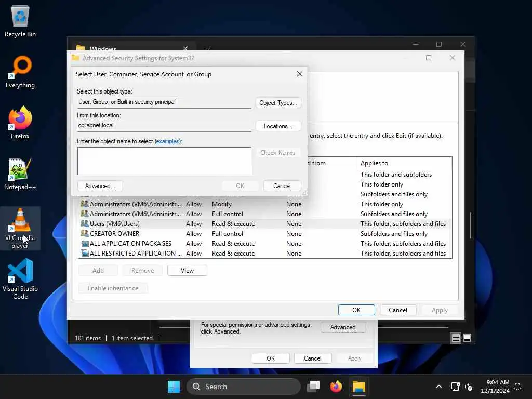Open the notifications bell icon
This screenshot has height=399, width=532.
517,387
